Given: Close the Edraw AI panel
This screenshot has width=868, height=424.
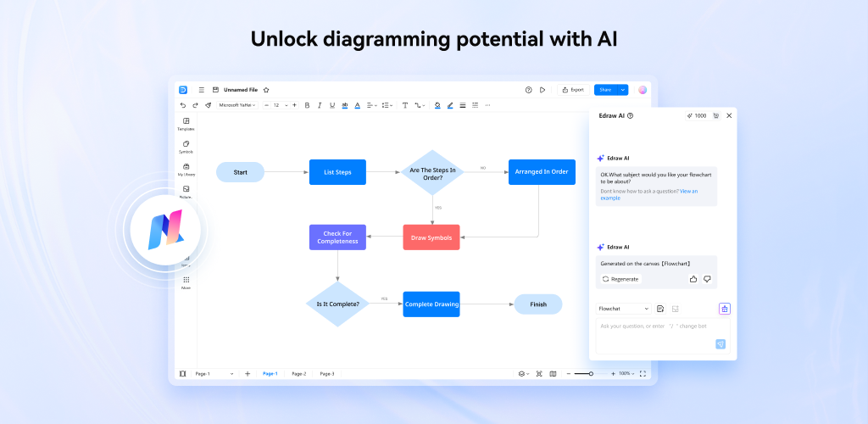Looking at the screenshot, I should click(729, 115).
